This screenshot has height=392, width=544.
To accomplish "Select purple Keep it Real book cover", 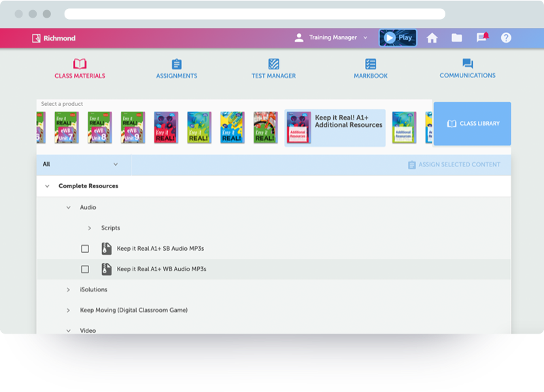I will click(x=166, y=127).
